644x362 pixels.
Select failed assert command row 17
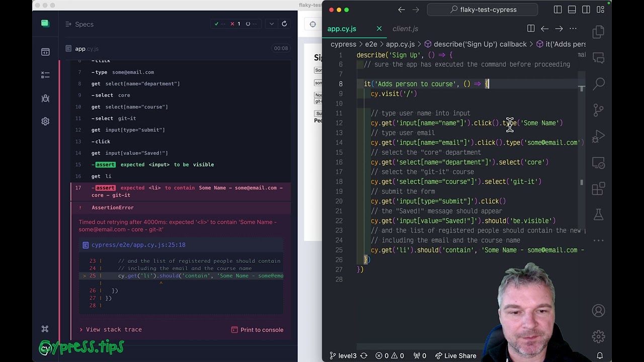(x=181, y=191)
